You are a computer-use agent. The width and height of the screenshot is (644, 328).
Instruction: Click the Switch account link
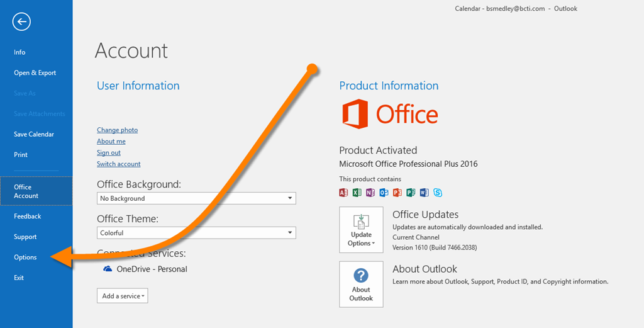(x=119, y=164)
